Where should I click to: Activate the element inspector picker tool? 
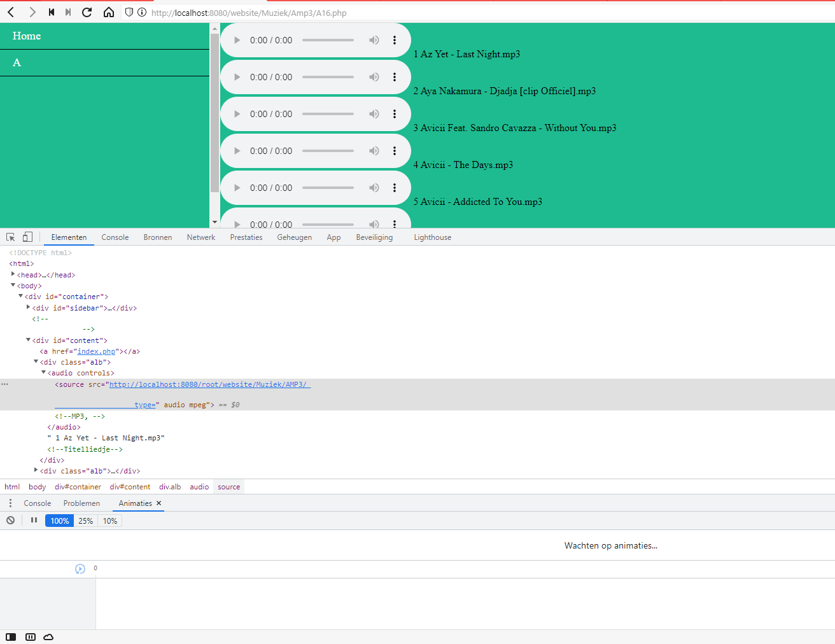(x=11, y=237)
